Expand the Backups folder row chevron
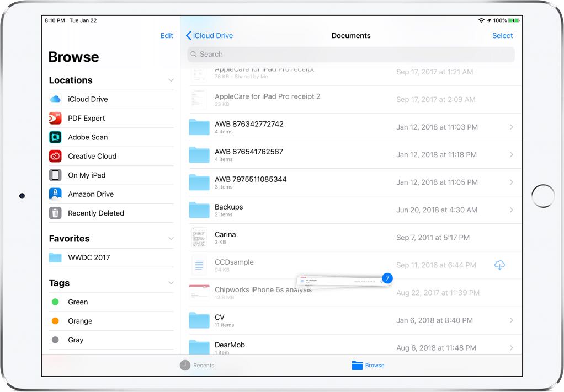The height and width of the screenshot is (392, 564). pyautogui.click(x=511, y=210)
